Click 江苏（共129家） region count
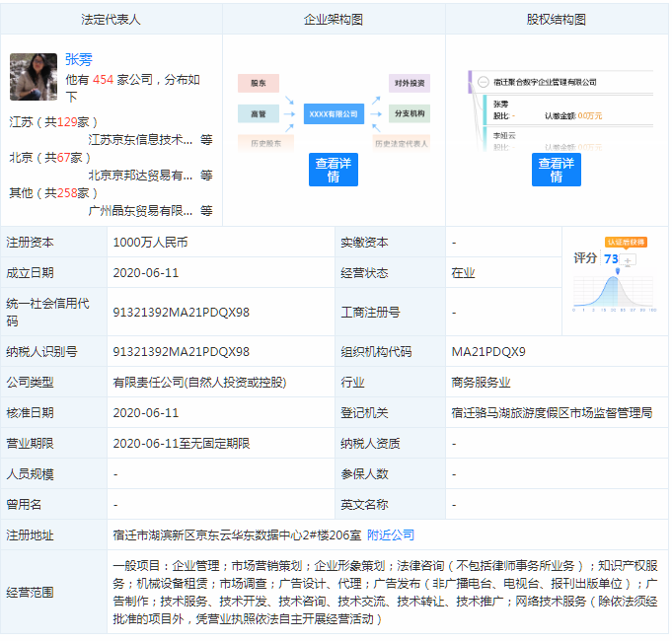The height and width of the screenshot is (641, 672). pos(53,122)
